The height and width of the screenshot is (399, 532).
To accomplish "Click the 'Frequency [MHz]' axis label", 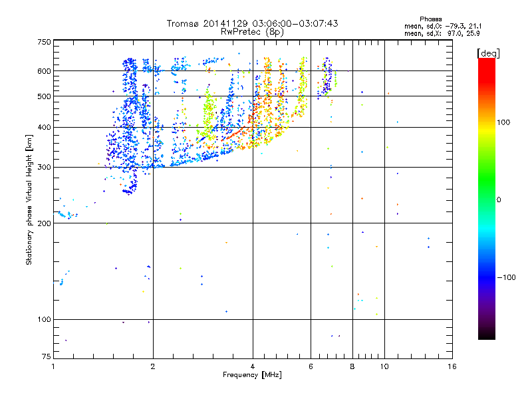I will 252,375.
